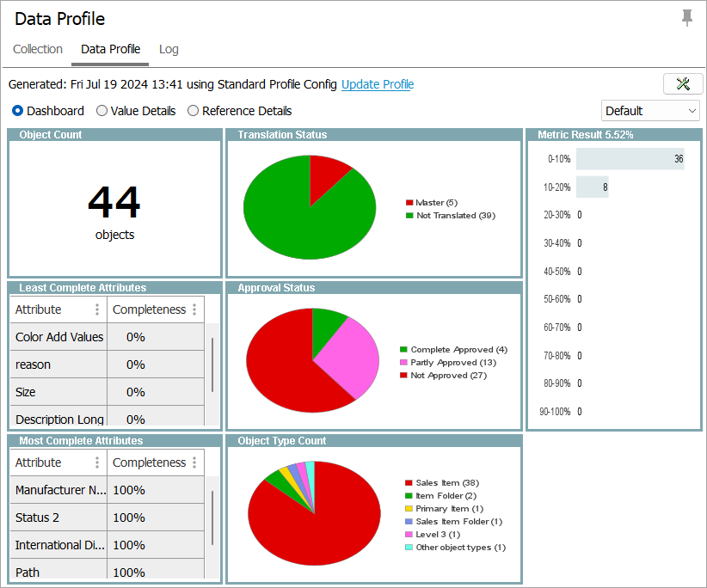The width and height of the screenshot is (707, 588).
Task: Select the Dashboard radio button
Action: click(x=18, y=111)
